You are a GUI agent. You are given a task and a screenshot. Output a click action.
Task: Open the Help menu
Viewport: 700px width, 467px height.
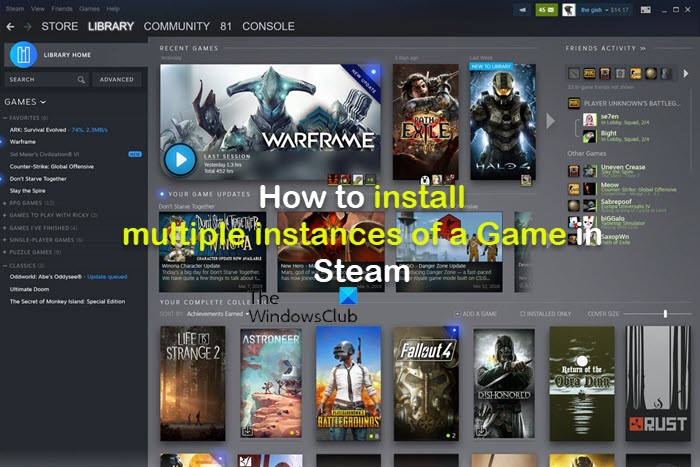pyautogui.click(x=113, y=8)
